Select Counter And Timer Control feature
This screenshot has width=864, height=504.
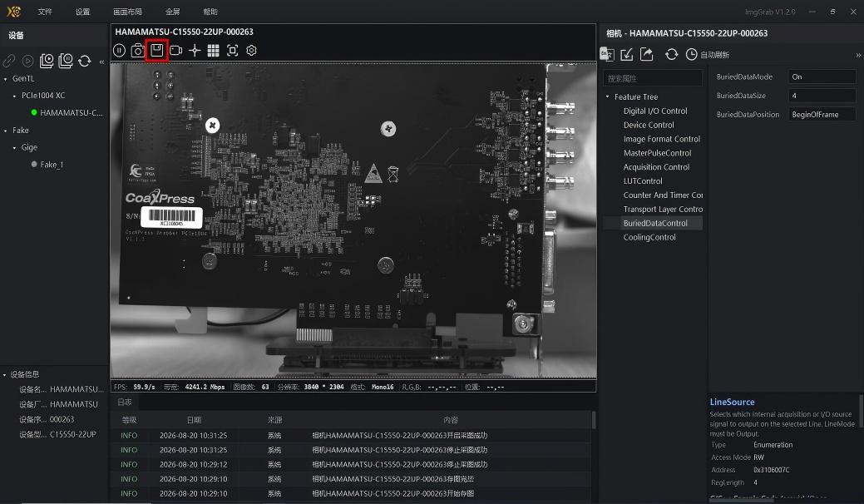[x=663, y=195]
